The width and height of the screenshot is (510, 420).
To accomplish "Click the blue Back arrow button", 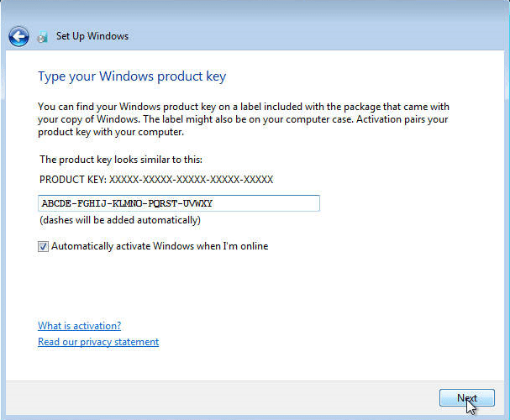I will tap(18, 36).
